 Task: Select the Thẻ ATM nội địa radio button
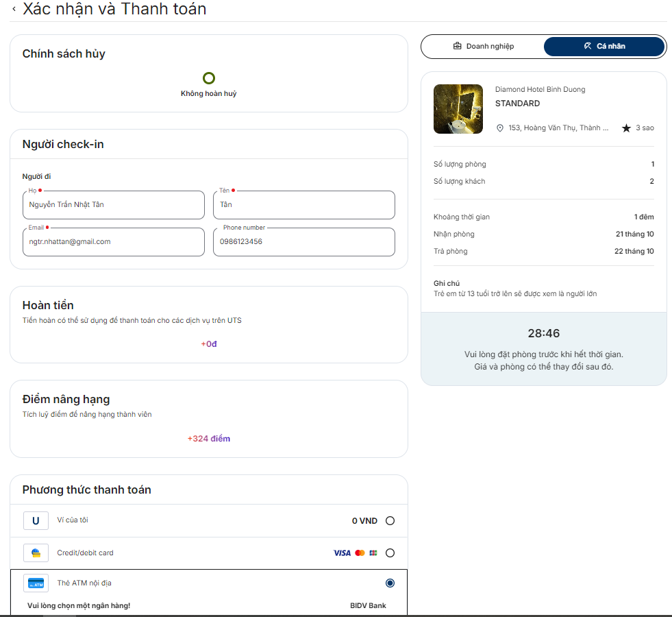(390, 583)
